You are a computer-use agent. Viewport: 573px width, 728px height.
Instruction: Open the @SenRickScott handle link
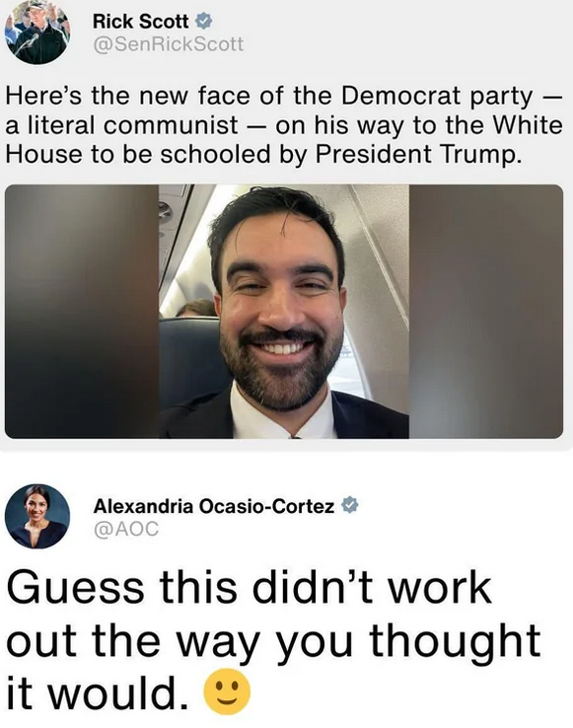click(x=168, y=44)
